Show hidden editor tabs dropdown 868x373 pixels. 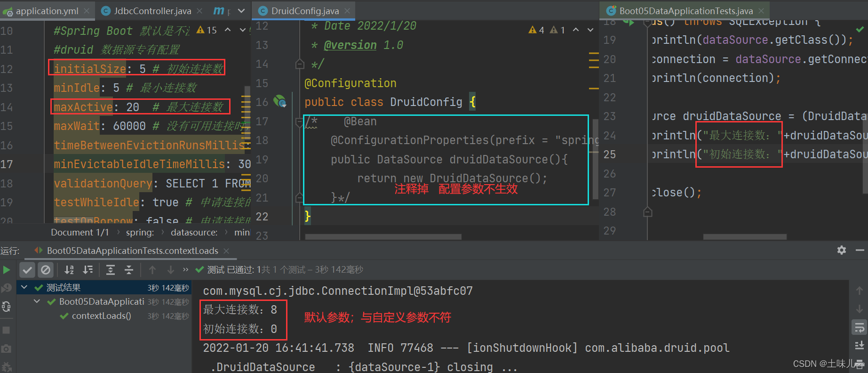coord(241,10)
